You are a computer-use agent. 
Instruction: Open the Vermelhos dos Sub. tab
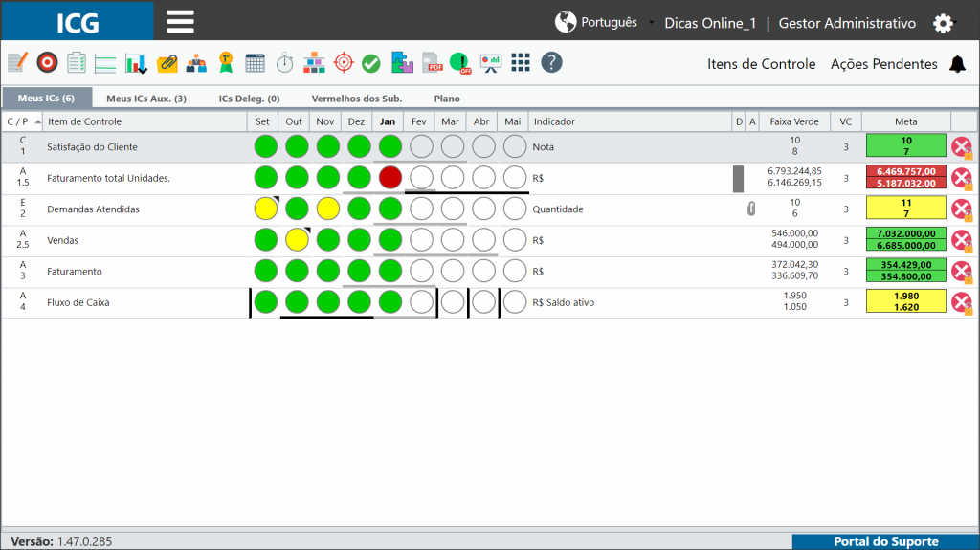tap(357, 99)
